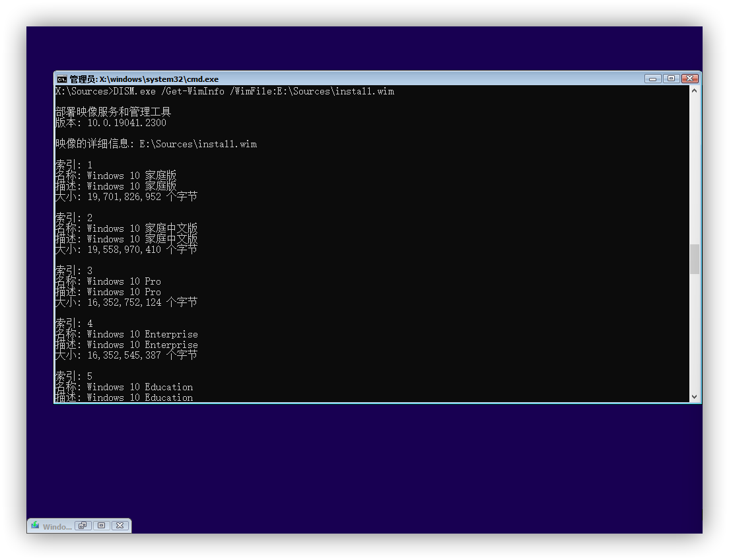Click version text 10.0.19041.2300
Image resolution: width=729 pixels, height=560 pixels.
(x=127, y=123)
